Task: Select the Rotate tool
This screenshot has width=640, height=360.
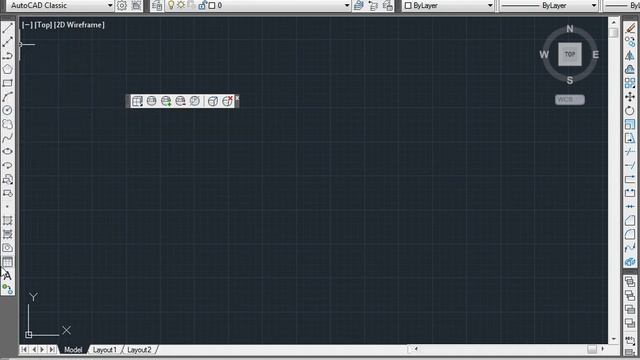Action: tap(630, 110)
